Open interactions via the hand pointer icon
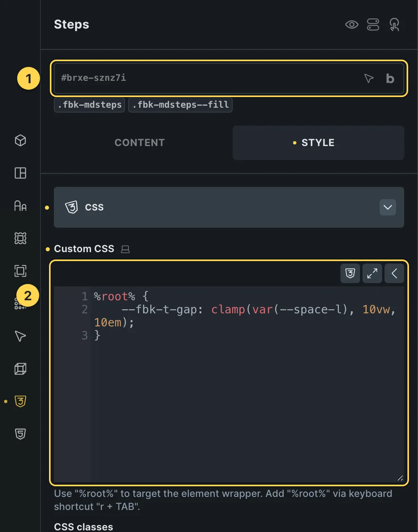Screen dimensions: 418x532 394,25
